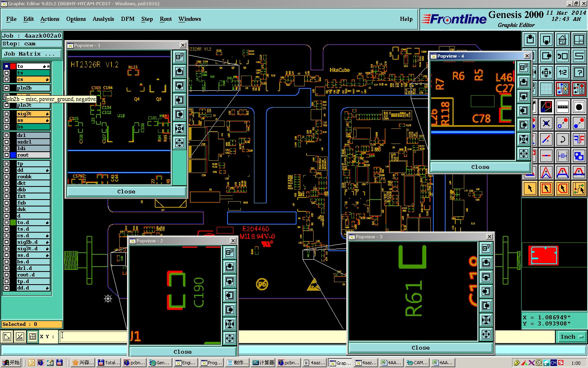588x368 pixels.
Task: Open the Inch units dropdown
Action: (x=571, y=337)
